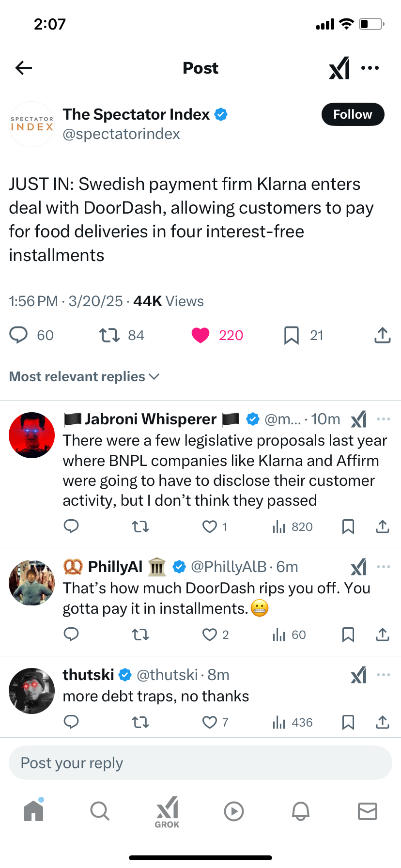Image resolution: width=401 pixels, height=868 pixels.
Task: Open the @spectatorindex handle link
Action: (x=121, y=134)
